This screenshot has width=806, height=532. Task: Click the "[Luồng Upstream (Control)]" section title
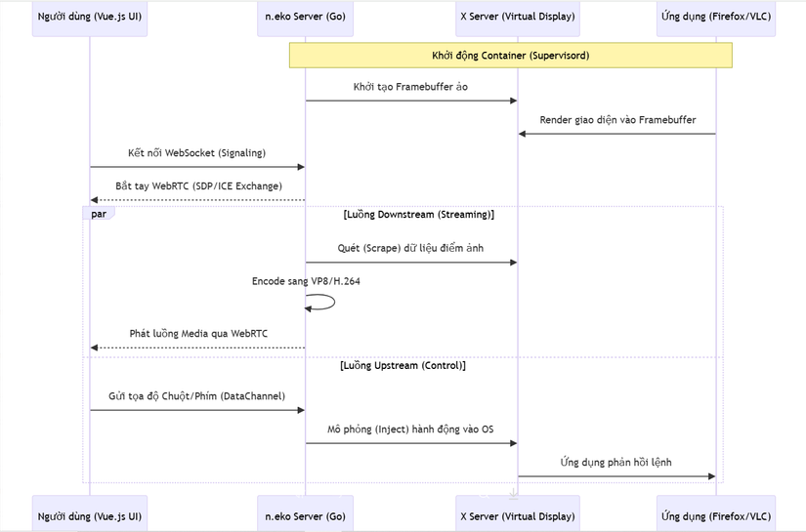(x=403, y=365)
